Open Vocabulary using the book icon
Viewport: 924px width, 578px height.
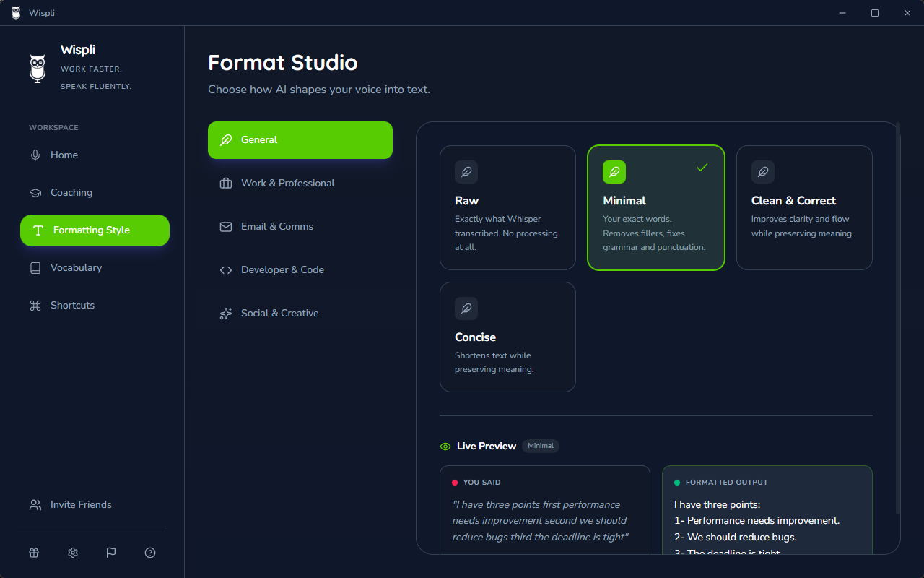[x=35, y=267]
